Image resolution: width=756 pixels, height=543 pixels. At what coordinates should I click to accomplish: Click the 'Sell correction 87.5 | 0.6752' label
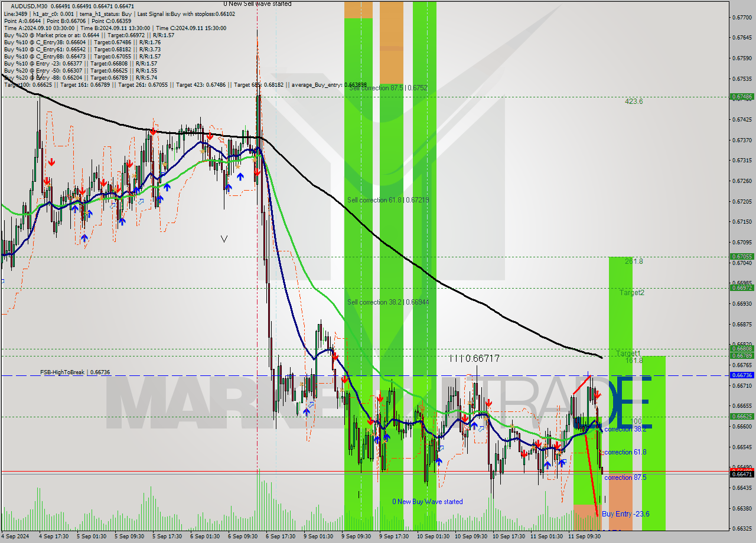point(388,88)
